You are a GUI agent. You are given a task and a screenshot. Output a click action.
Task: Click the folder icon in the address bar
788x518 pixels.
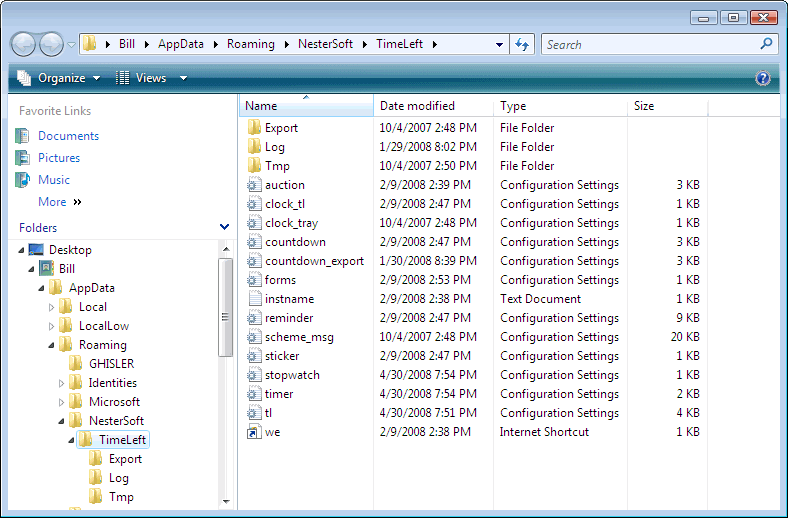[x=89, y=44]
